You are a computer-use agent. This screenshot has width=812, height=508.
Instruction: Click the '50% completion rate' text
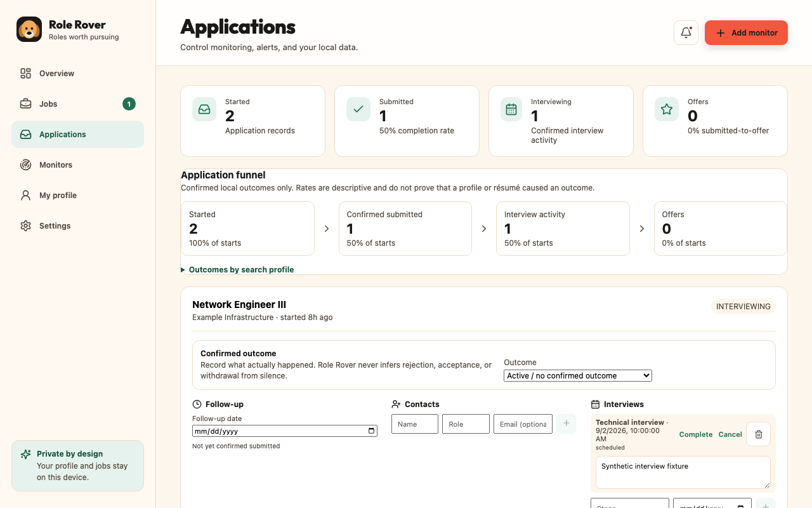pyautogui.click(x=417, y=131)
